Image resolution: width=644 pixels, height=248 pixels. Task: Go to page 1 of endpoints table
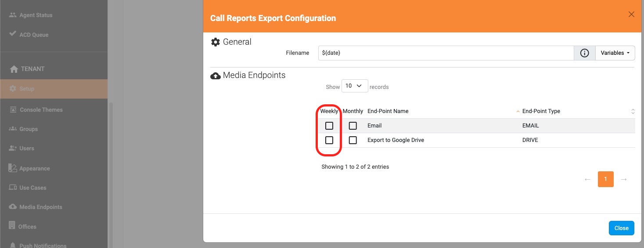click(x=605, y=179)
